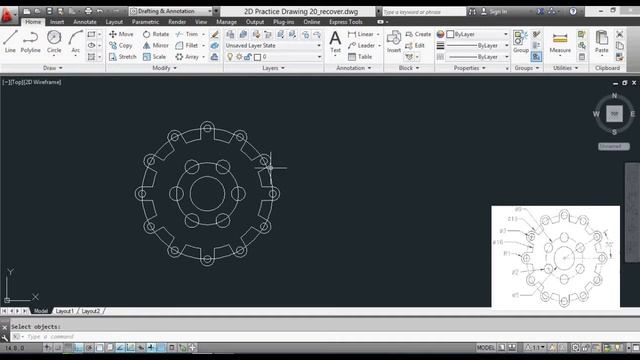Toggle MODEL space button in status bar

click(x=486, y=348)
